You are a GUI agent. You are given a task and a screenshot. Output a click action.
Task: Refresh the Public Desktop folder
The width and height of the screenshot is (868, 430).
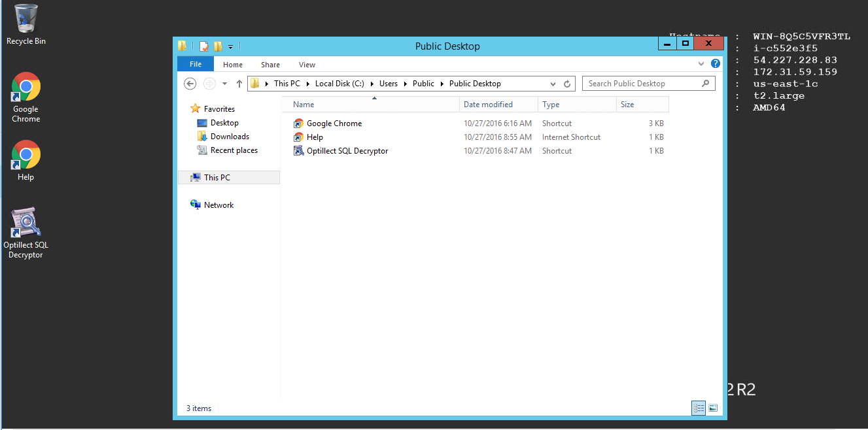pos(567,84)
